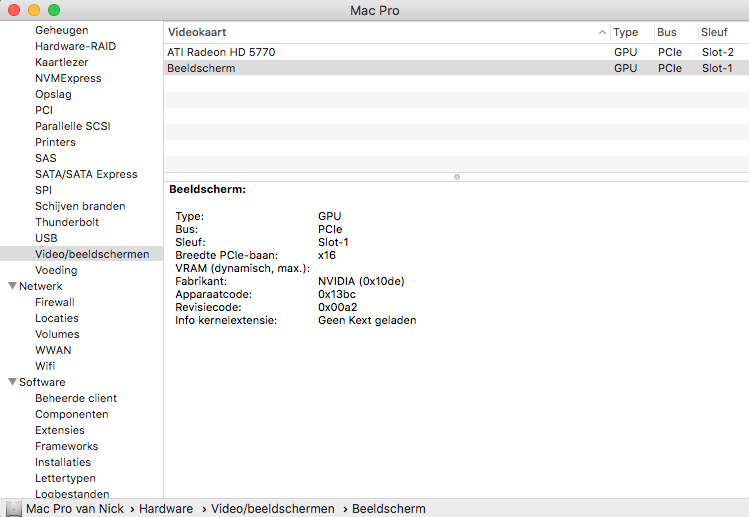
Task: Open Logbestanden in sidebar
Action: click(72, 494)
